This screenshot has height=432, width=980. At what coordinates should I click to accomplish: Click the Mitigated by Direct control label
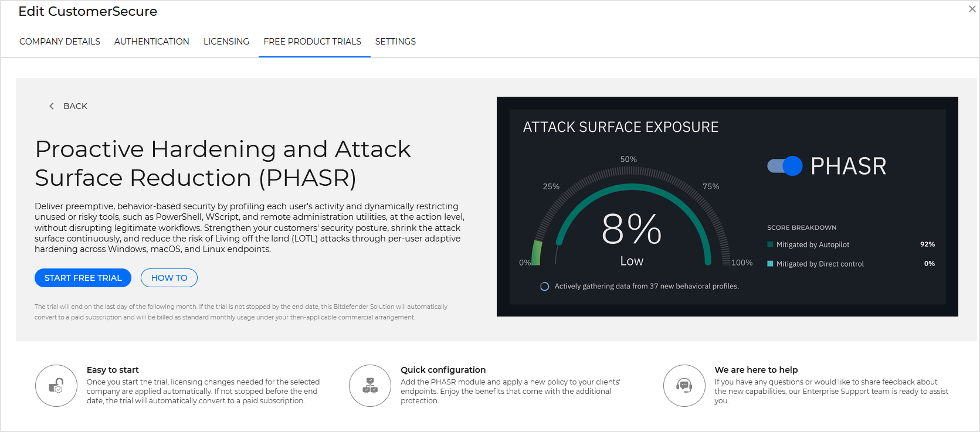pos(820,264)
